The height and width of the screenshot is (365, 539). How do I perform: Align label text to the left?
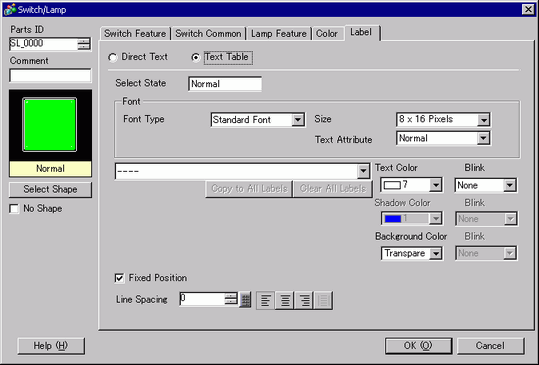point(265,300)
